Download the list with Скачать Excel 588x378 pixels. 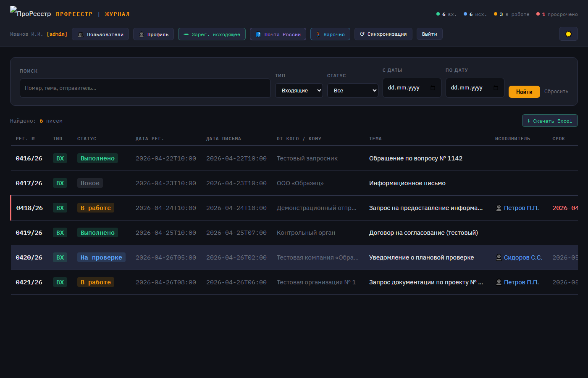tap(550, 121)
